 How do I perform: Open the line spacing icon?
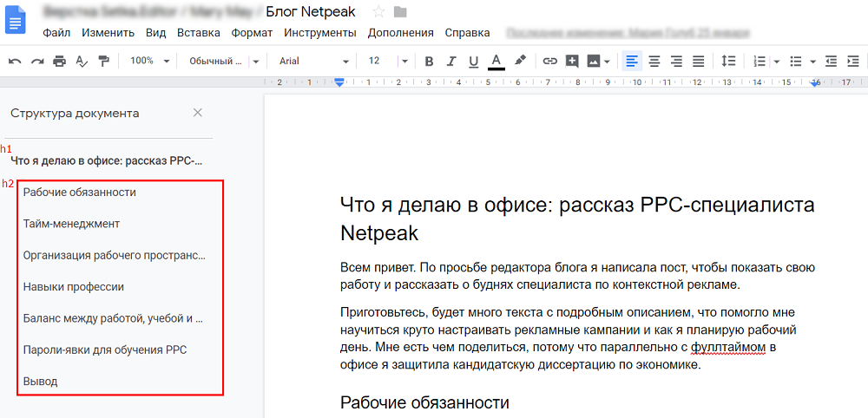728,62
